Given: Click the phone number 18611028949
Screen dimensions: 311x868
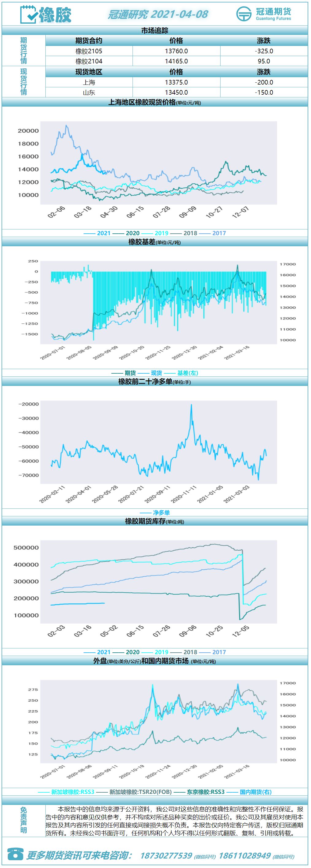Looking at the screenshot, I should (x=245, y=855).
